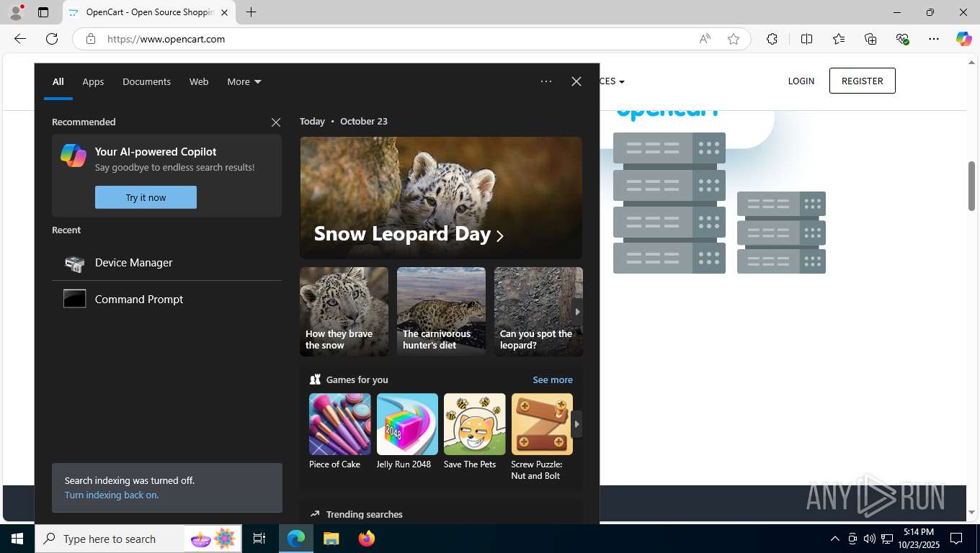Show hidden tray icons chevron
This screenshot has width=980, height=553.
tap(834, 539)
